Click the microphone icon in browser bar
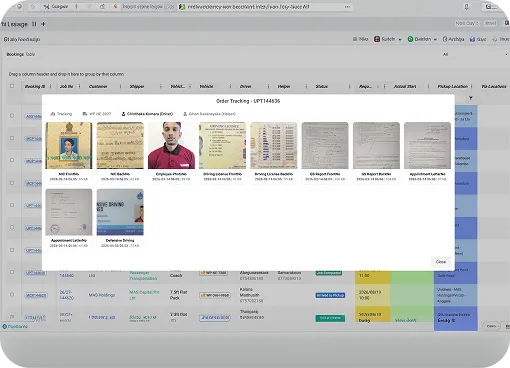 pyautogui.click(x=467, y=7)
